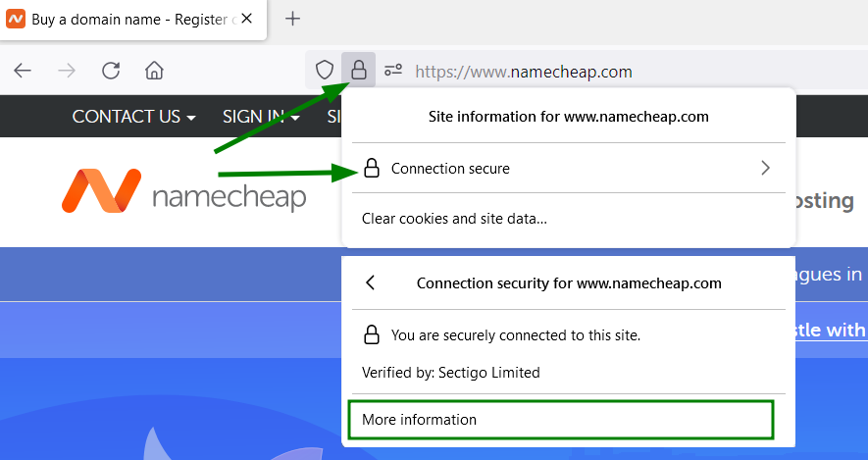The image size is (868, 460).
Task: Click the Namecheap favicon in the tab
Action: (16, 19)
